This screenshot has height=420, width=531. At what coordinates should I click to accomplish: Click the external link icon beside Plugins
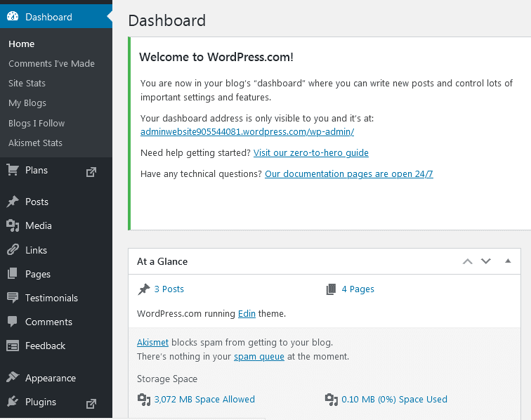(x=91, y=403)
